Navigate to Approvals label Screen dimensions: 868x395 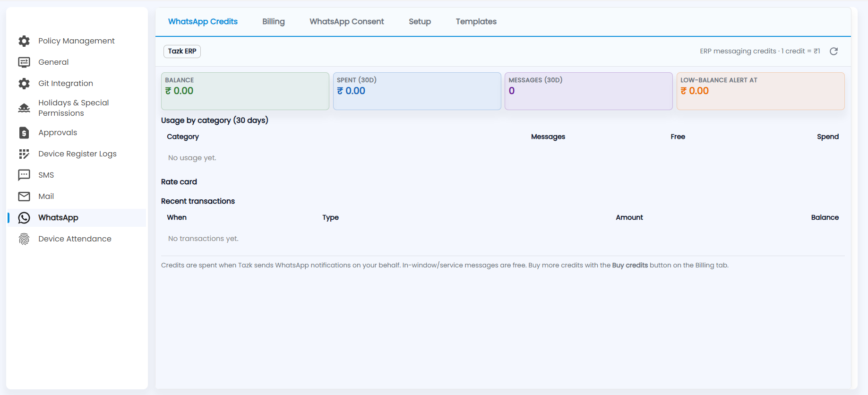point(58,133)
